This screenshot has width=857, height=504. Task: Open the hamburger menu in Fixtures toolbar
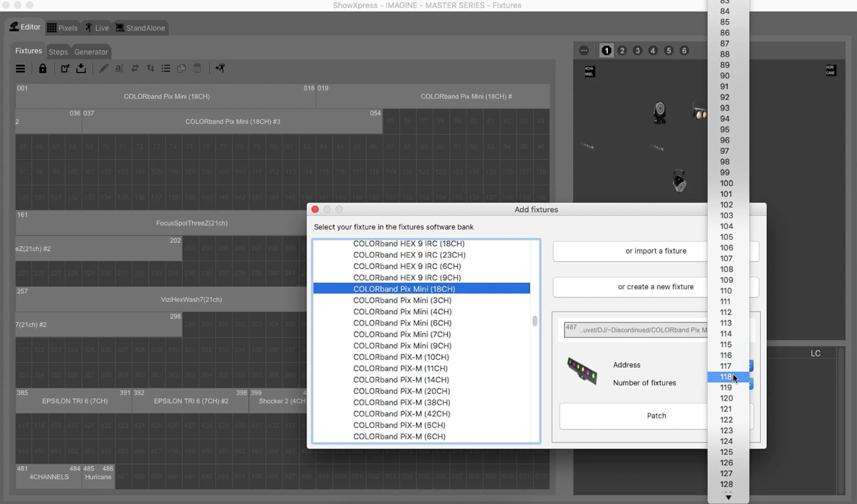(21, 68)
